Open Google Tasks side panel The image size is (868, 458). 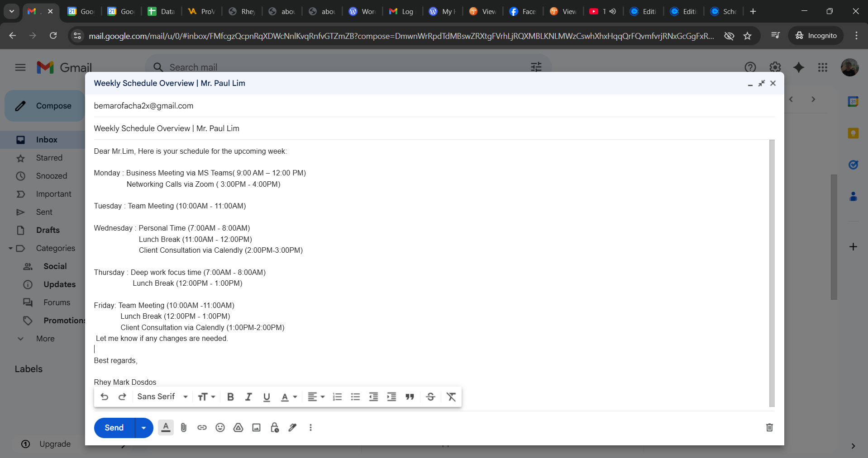(x=853, y=165)
